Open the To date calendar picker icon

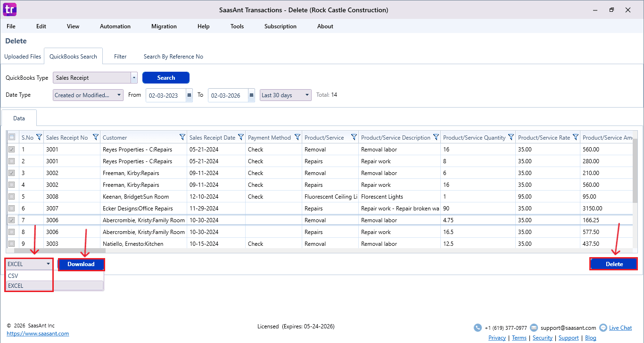tap(251, 95)
